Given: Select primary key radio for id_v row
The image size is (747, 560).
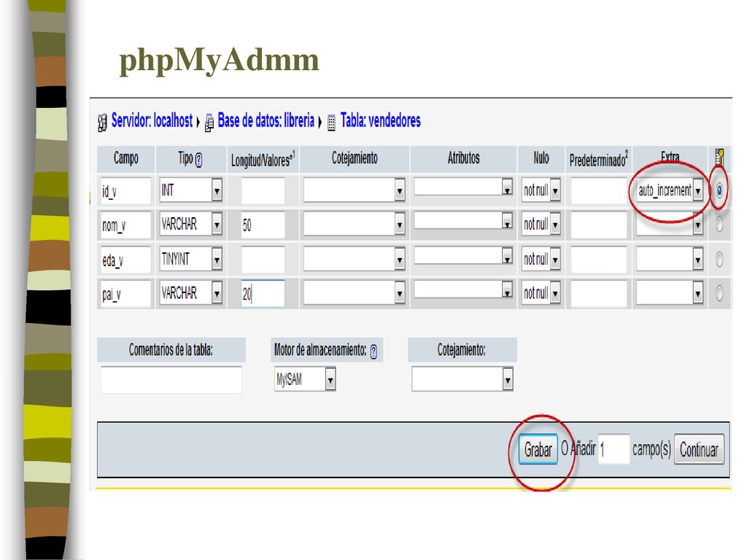Looking at the screenshot, I should (719, 190).
